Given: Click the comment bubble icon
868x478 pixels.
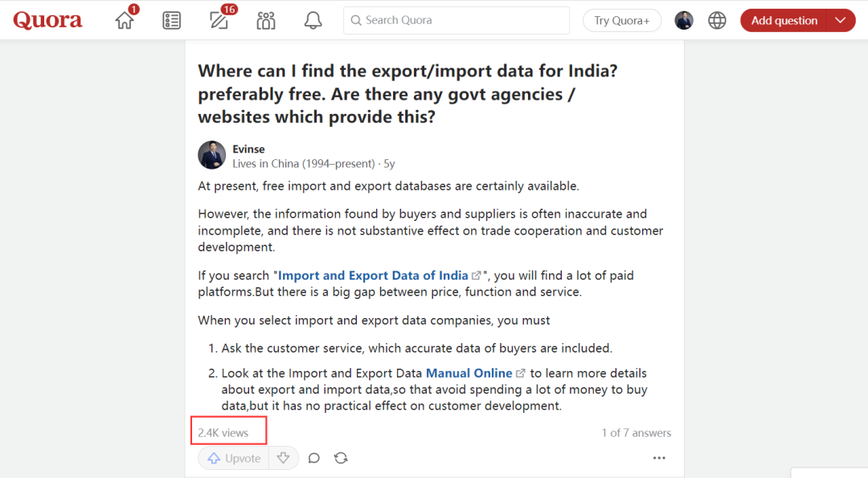Looking at the screenshot, I should (x=314, y=458).
